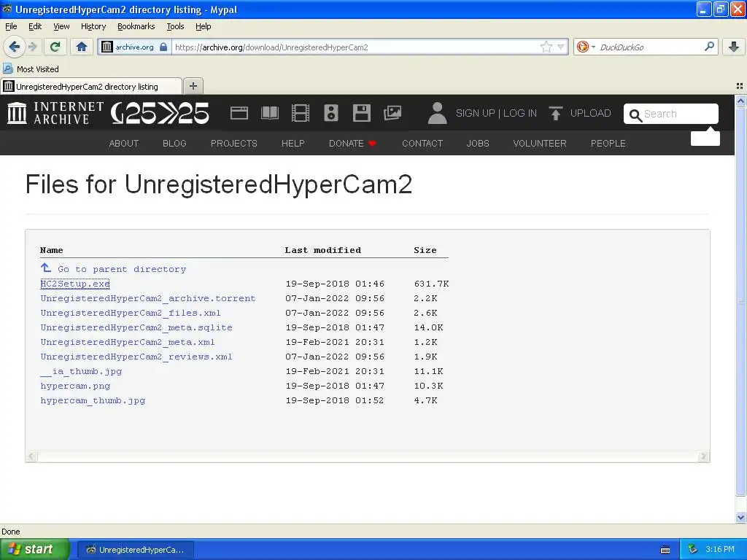Open the View menu
Image resolution: width=747 pixels, height=560 pixels.
[61, 26]
